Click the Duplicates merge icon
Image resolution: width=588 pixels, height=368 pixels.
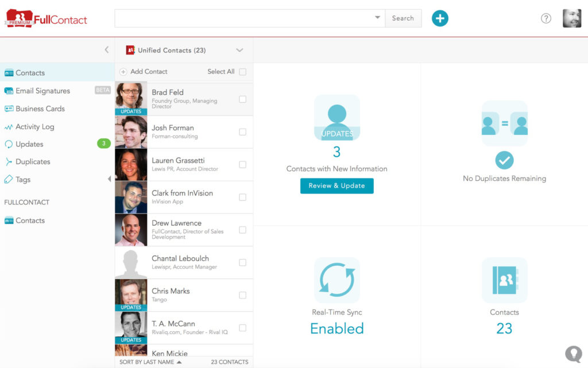coord(9,162)
